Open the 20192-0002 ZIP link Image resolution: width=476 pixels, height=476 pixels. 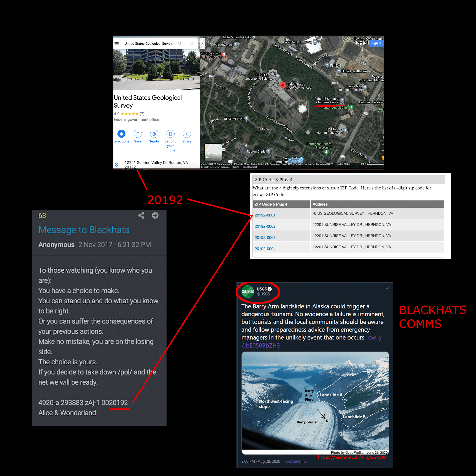[x=265, y=226]
